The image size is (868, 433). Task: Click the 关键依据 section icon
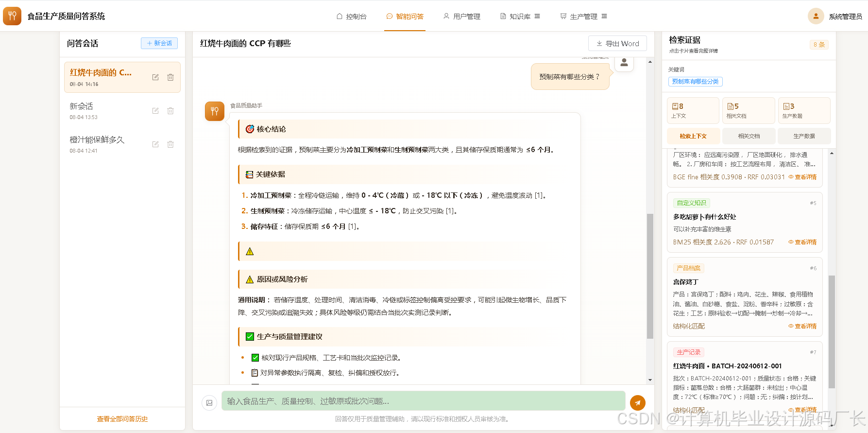click(x=250, y=174)
